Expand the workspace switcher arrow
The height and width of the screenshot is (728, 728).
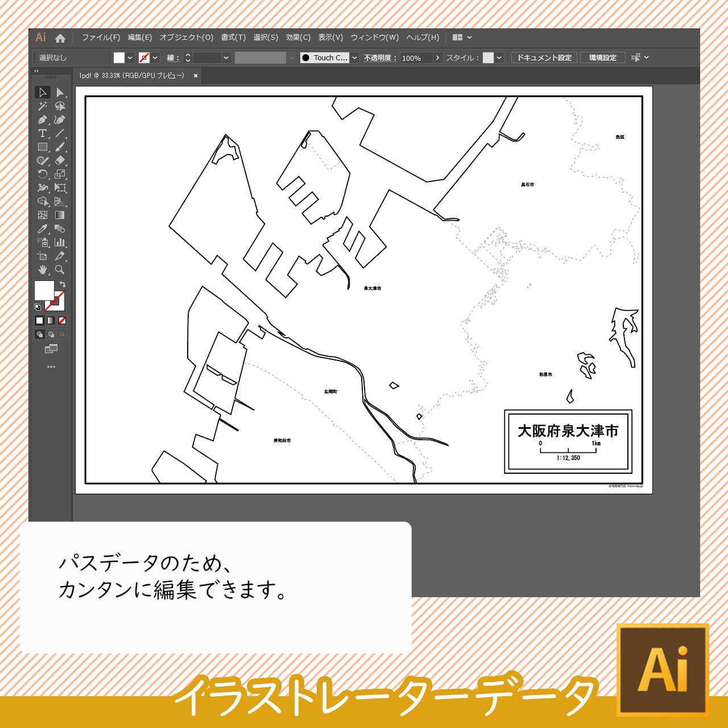[470, 38]
